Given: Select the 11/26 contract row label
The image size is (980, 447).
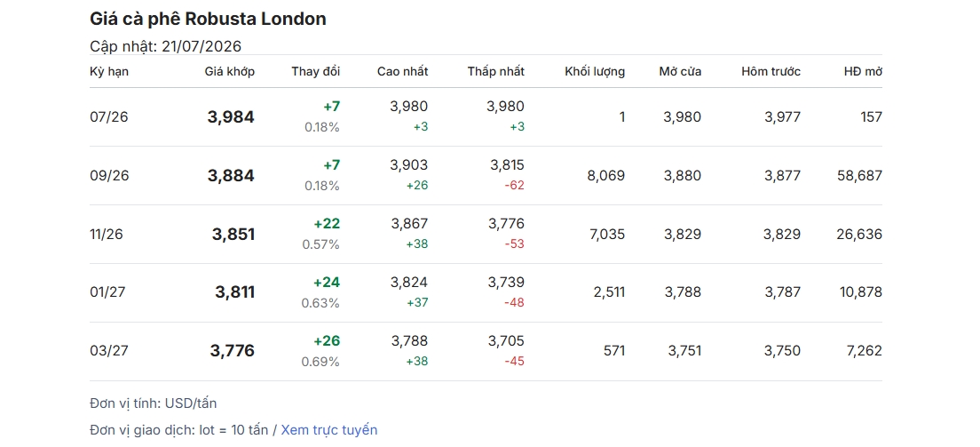Looking at the screenshot, I should pyautogui.click(x=107, y=235).
